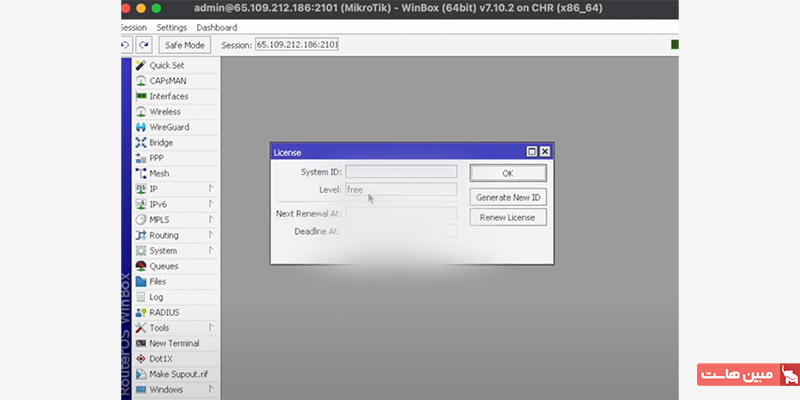Click the System gear icon
The width and height of the screenshot is (800, 400).
click(x=141, y=251)
